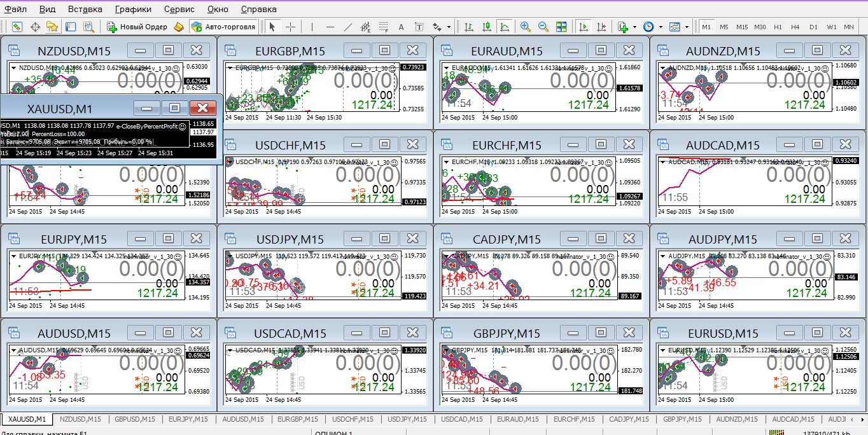
Task: Switch to the D1 timeframe
Action: 813,27
